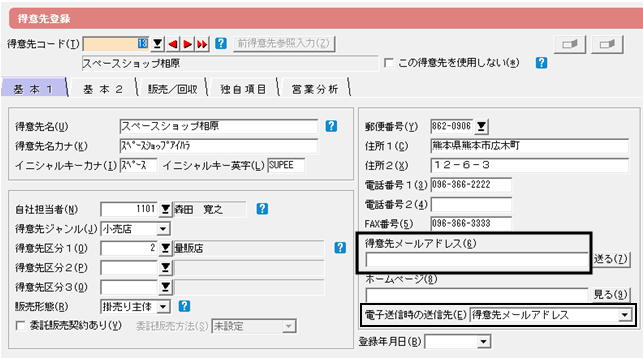
Task: Expand 委託販売方法 dropdown showing 未設定
Action: (x=289, y=326)
